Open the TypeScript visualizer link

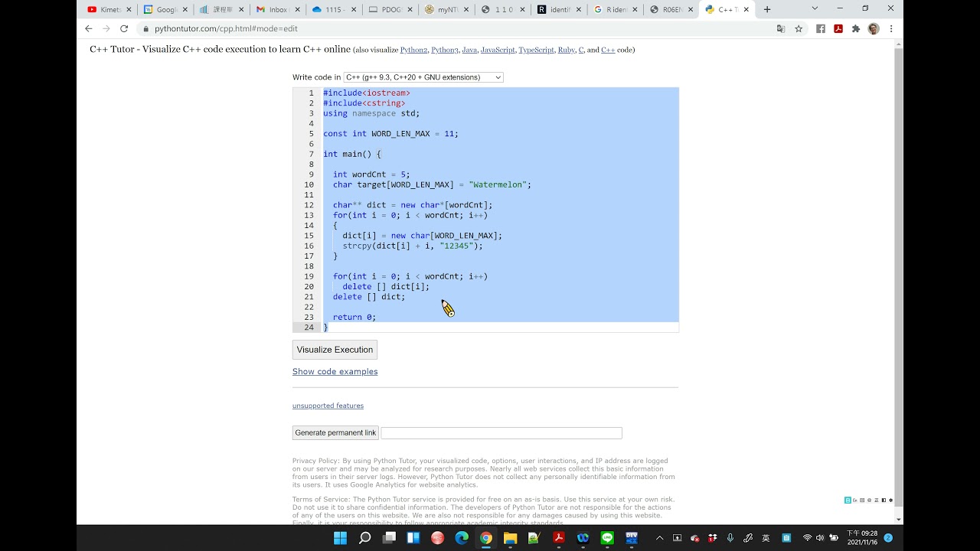pyautogui.click(x=536, y=50)
